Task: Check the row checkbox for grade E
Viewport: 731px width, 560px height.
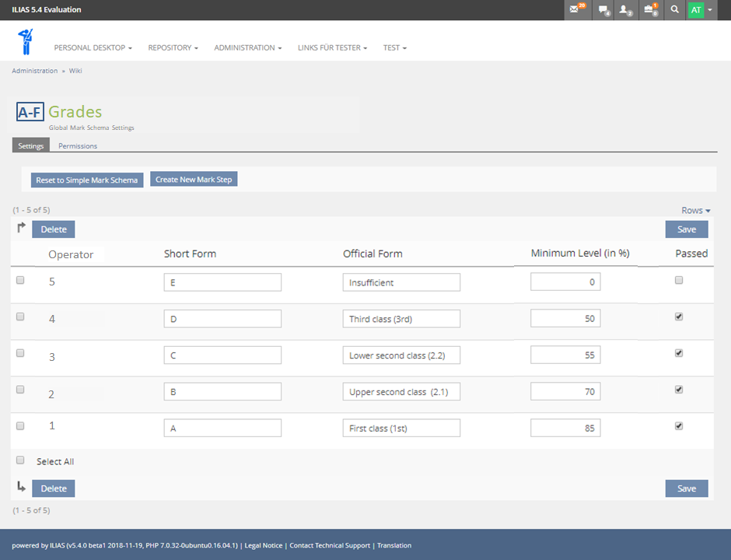Action: pyautogui.click(x=20, y=280)
